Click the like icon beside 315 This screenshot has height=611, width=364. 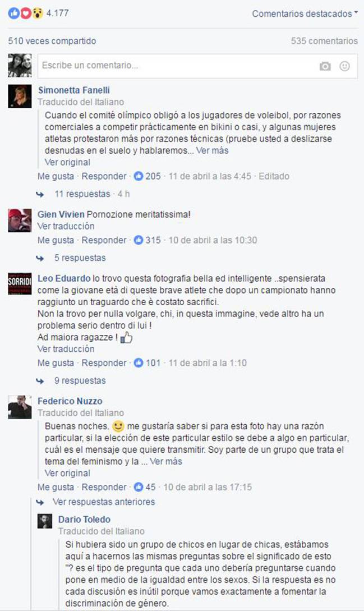click(139, 240)
